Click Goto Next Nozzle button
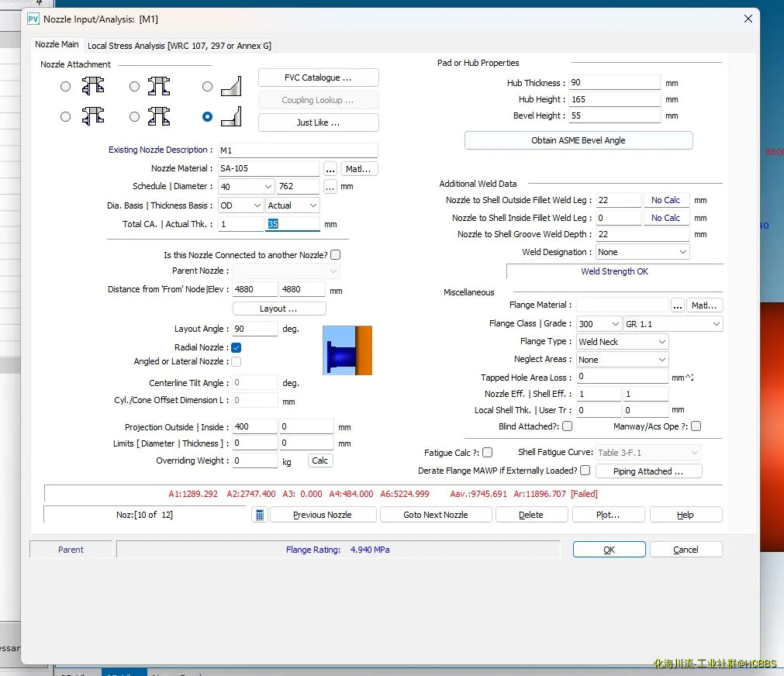The image size is (784, 676). click(x=436, y=515)
